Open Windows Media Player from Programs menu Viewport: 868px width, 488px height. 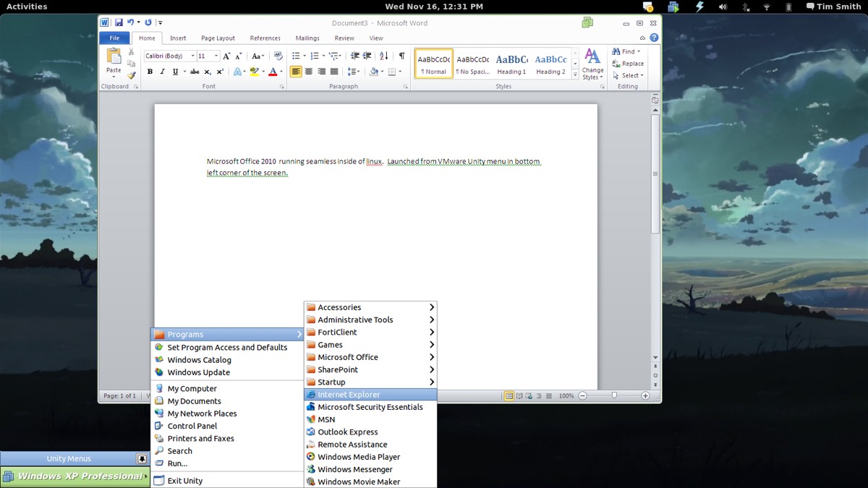pos(358,457)
